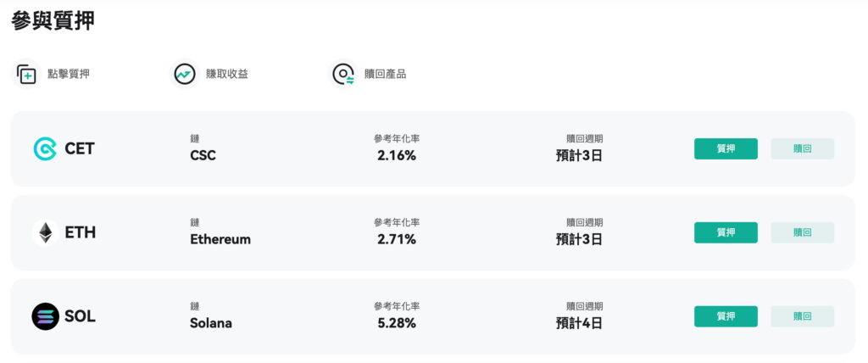Click the 參與質押 page heading
This screenshot has height=363, width=868.
[53, 20]
